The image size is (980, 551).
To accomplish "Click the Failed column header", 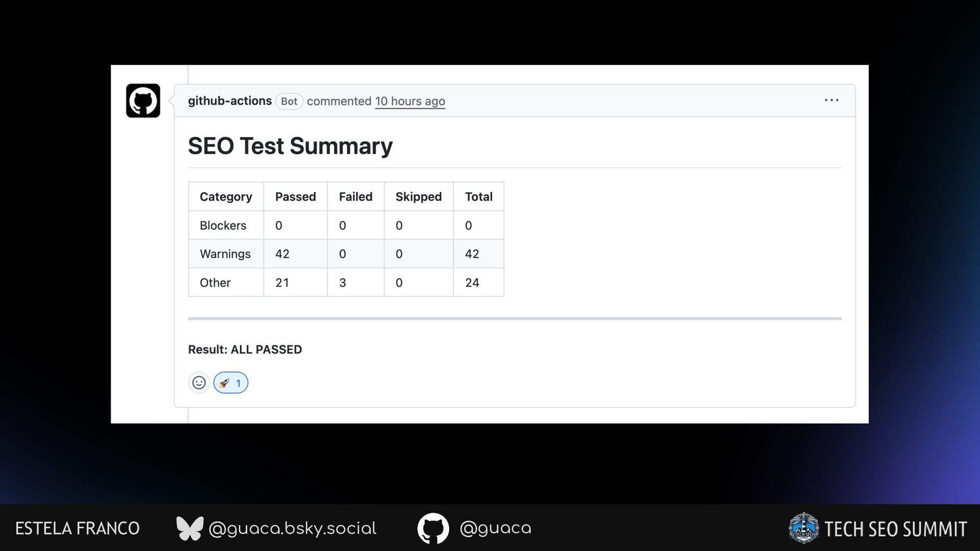I will [355, 197].
